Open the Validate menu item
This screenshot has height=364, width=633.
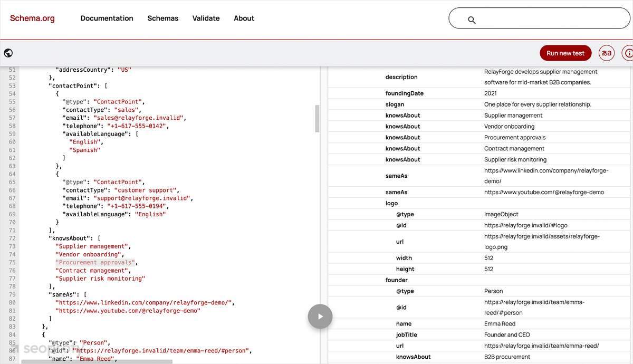point(206,18)
